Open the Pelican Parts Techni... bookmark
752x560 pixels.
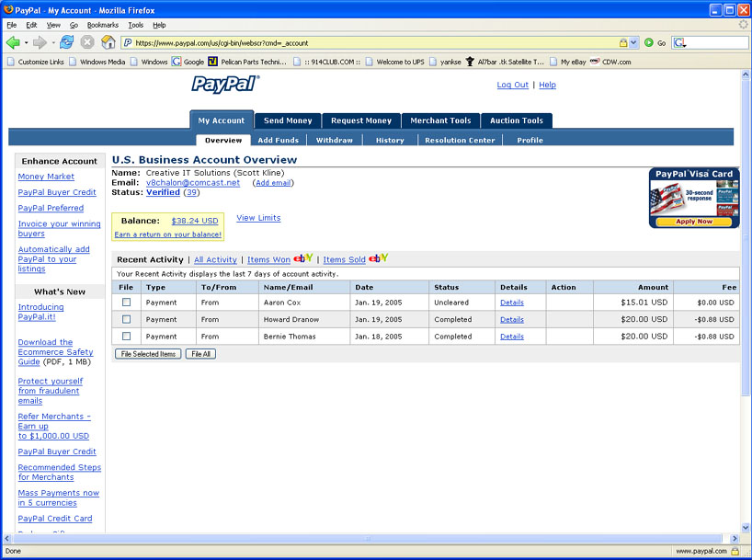pyautogui.click(x=247, y=62)
